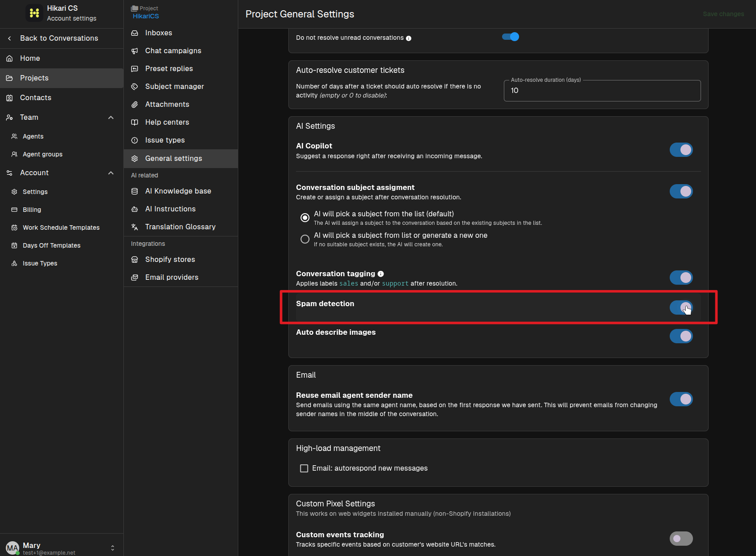Click the Billing card icon
The image size is (756, 556).
pos(14,210)
